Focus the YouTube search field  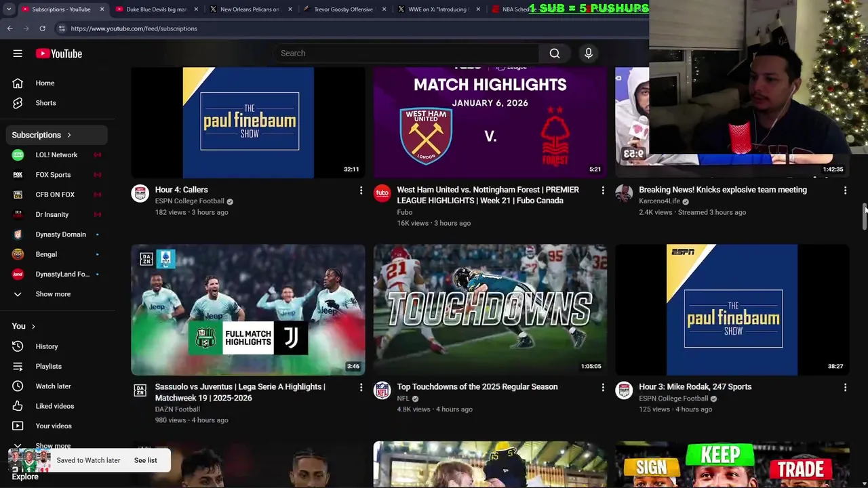[x=407, y=54]
